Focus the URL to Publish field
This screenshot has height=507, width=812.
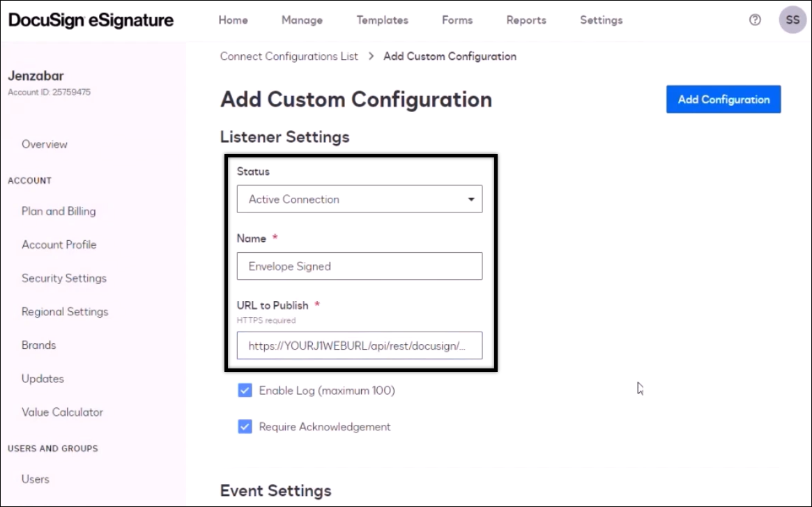tap(359, 345)
